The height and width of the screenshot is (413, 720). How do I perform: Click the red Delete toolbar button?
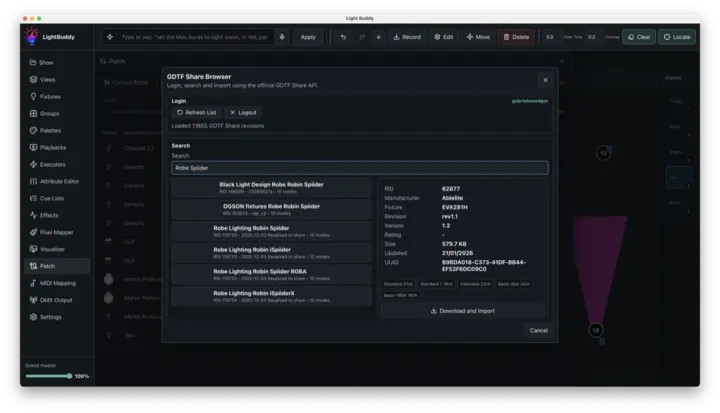(516, 37)
